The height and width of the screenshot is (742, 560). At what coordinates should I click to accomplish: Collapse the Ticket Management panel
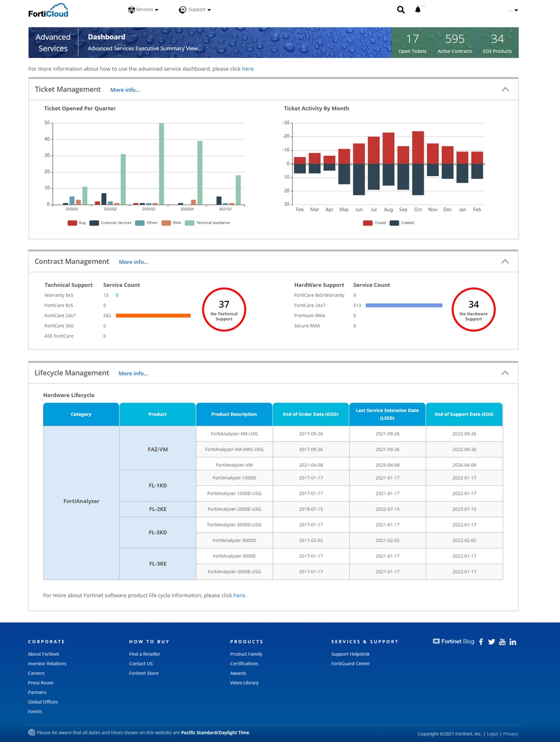coord(505,89)
